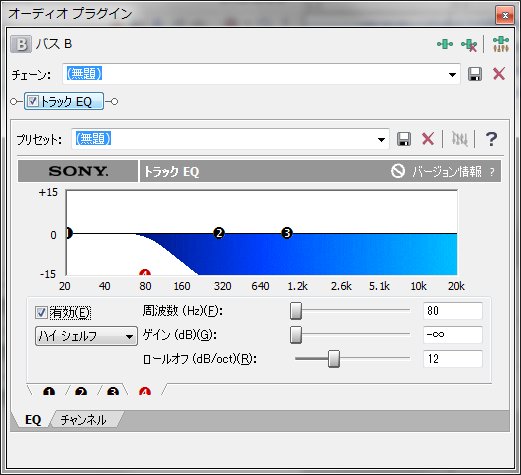Toggle the トラック EQ plug-in checkbox
Viewport: 521px width, 475px height.
tap(33, 101)
